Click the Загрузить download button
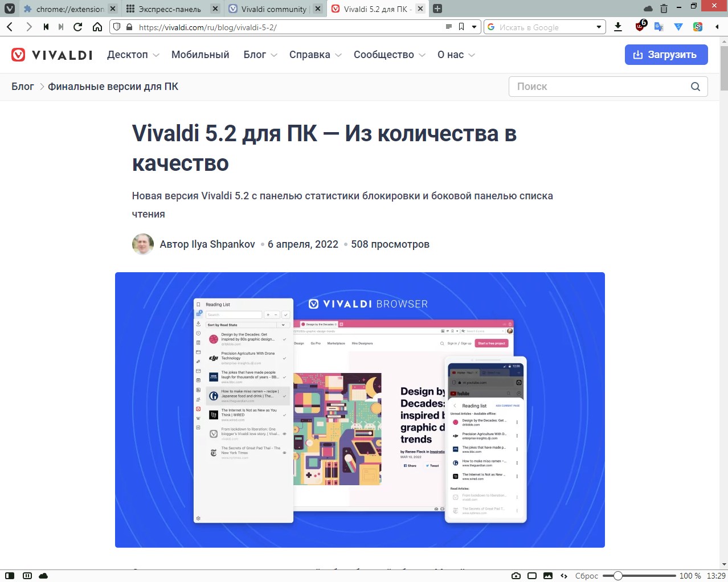The image size is (728, 582). (666, 55)
